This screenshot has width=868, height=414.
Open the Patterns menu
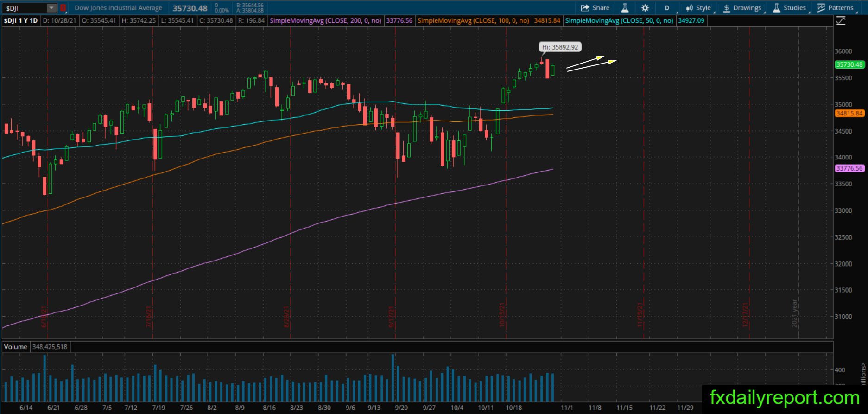[836, 8]
